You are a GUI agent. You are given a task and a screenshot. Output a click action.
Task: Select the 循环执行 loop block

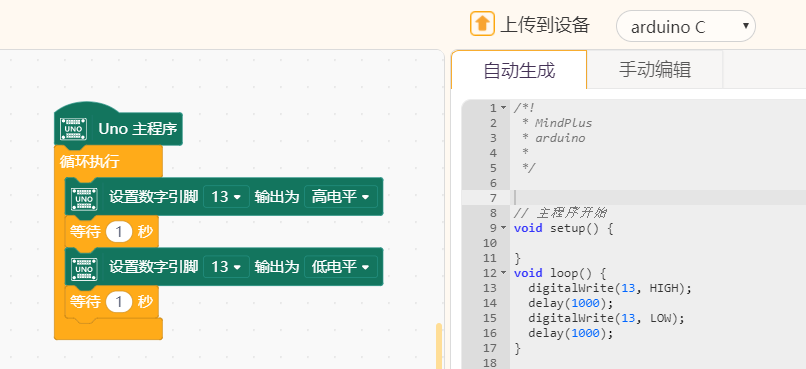pyautogui.click(x=89, y=161)
